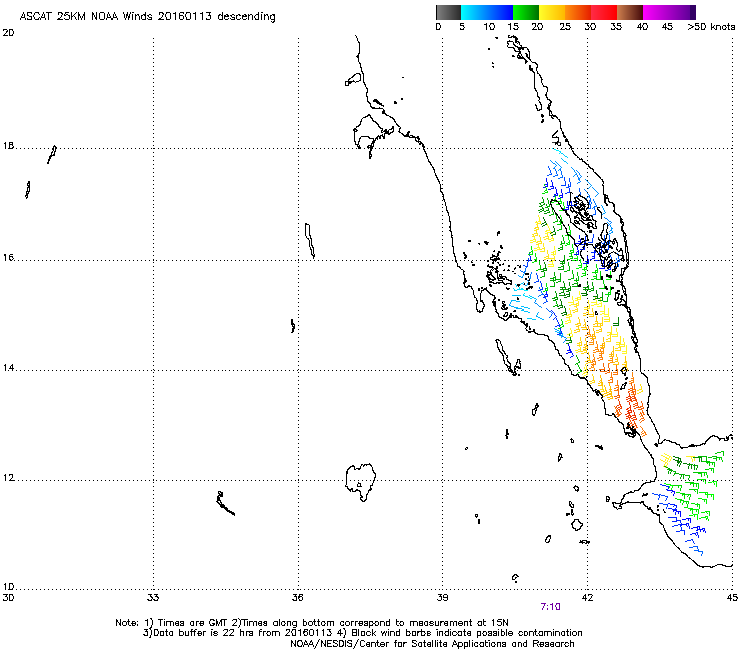Click the longitude label '39'

tap(442, 598)
